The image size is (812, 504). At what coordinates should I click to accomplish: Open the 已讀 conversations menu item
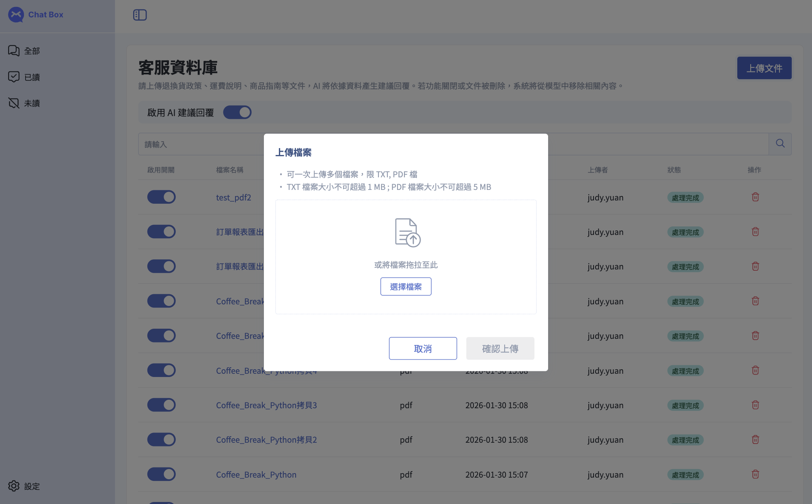pos(32,77)
